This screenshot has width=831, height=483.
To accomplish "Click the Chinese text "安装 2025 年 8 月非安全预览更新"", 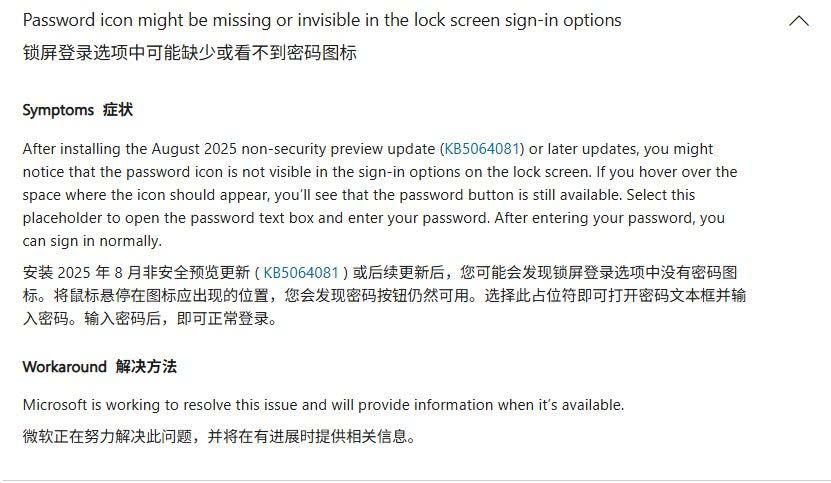I will [136, 273].
